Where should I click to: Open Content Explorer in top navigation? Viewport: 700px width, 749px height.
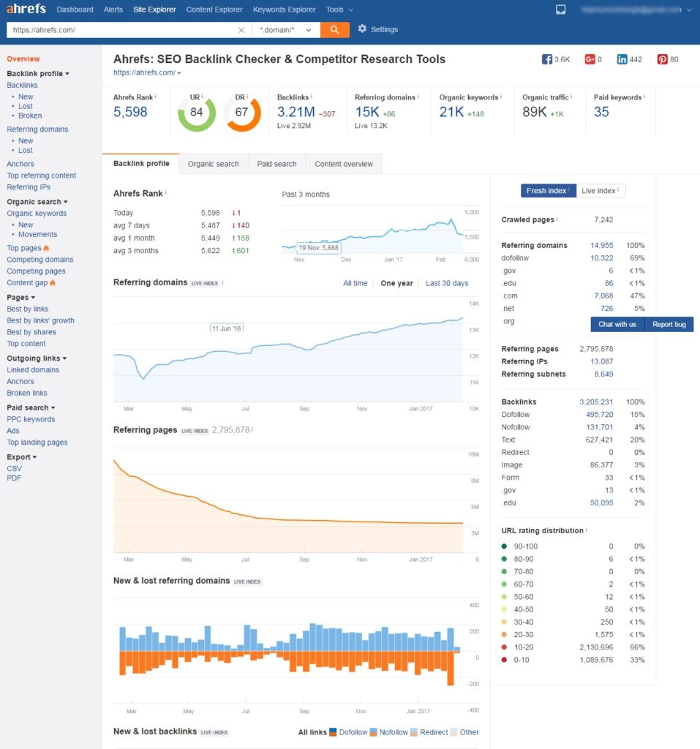coord(214,10)
